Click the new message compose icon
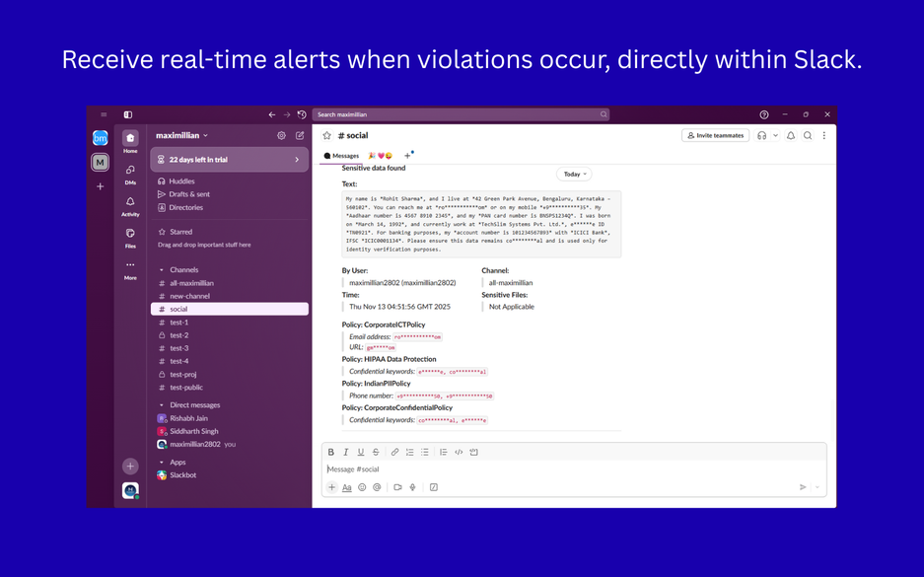This screenshot has height=577, width=924. (300, 135)
